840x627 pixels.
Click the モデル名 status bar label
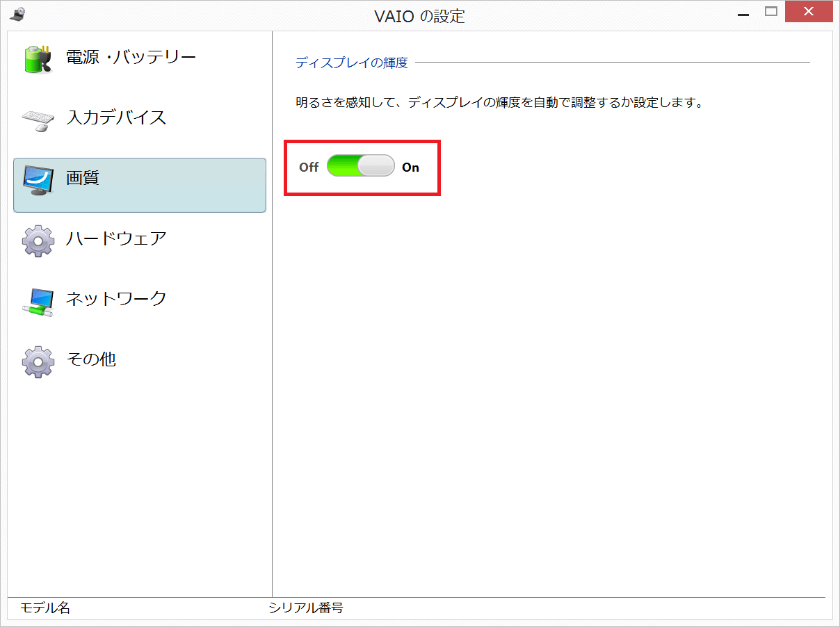[45, 608]
